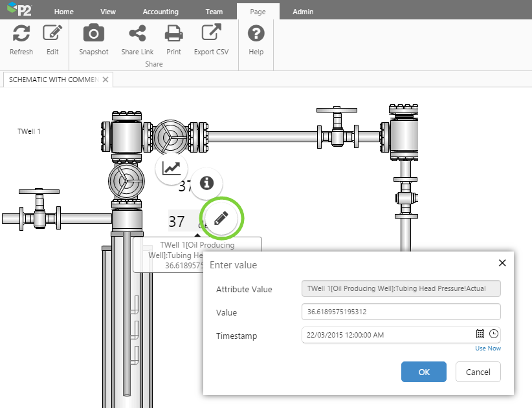Screen dimensions: 532x408
Task: Open the Accounting ribbon tab
Action: 161,12
